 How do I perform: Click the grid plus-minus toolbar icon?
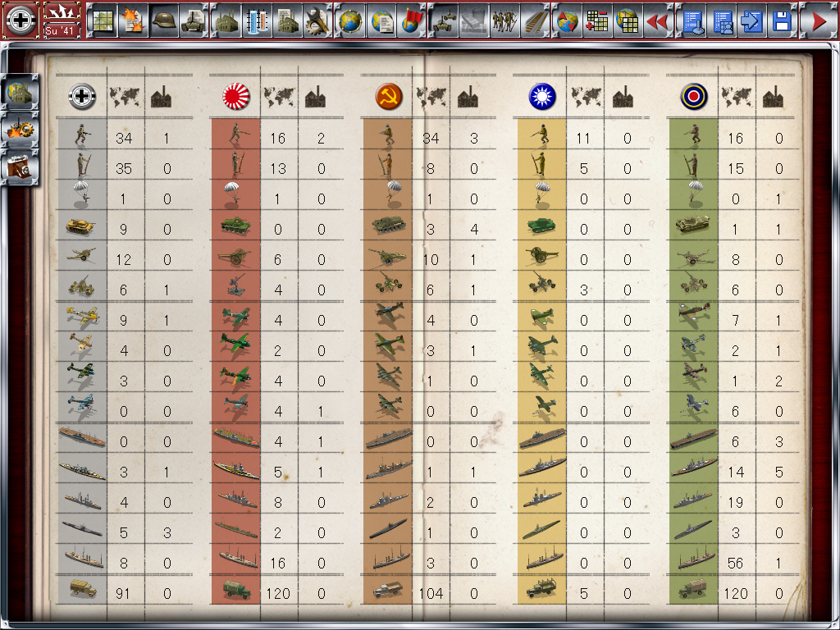596,21
